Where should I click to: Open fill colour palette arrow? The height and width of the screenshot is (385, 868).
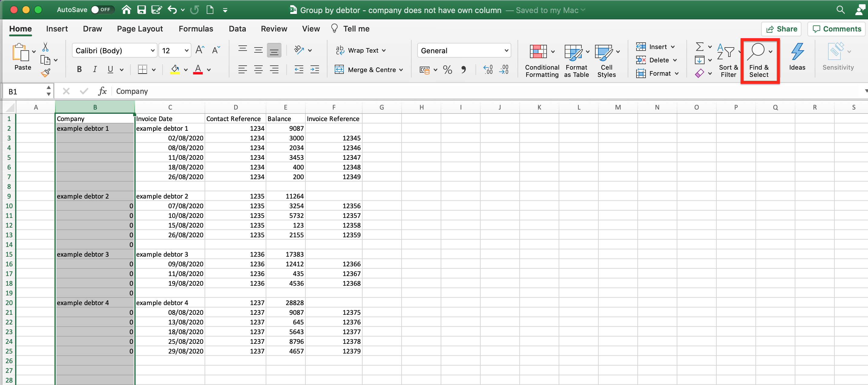pos(186,70)
